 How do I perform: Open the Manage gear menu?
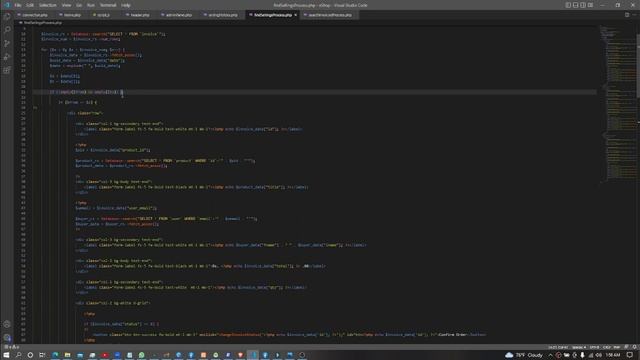click(7, 338)
